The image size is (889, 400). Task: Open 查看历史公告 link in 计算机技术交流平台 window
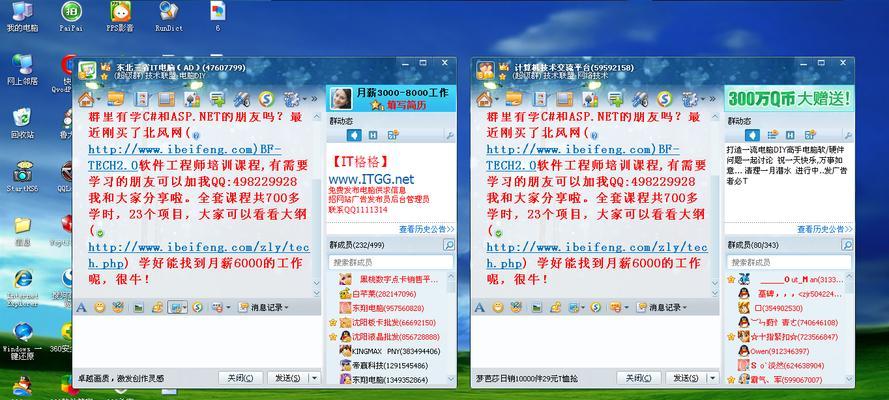(824, 229)
